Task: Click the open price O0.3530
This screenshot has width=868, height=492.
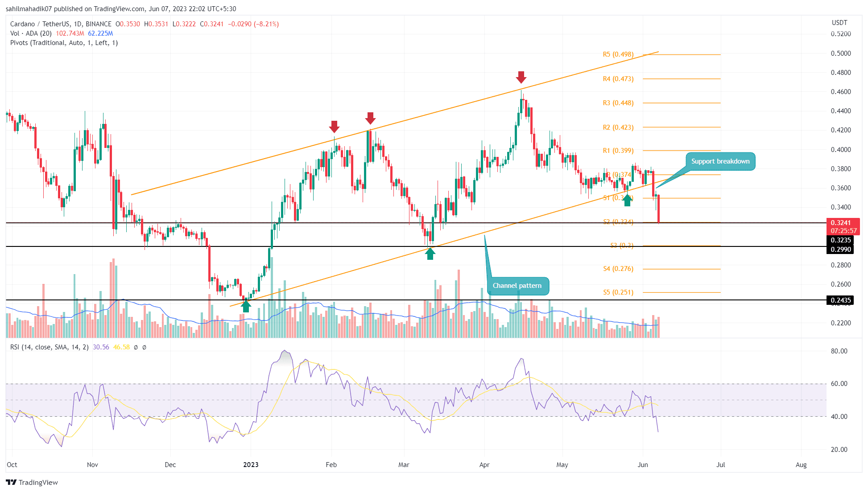Action: [128, 24]
